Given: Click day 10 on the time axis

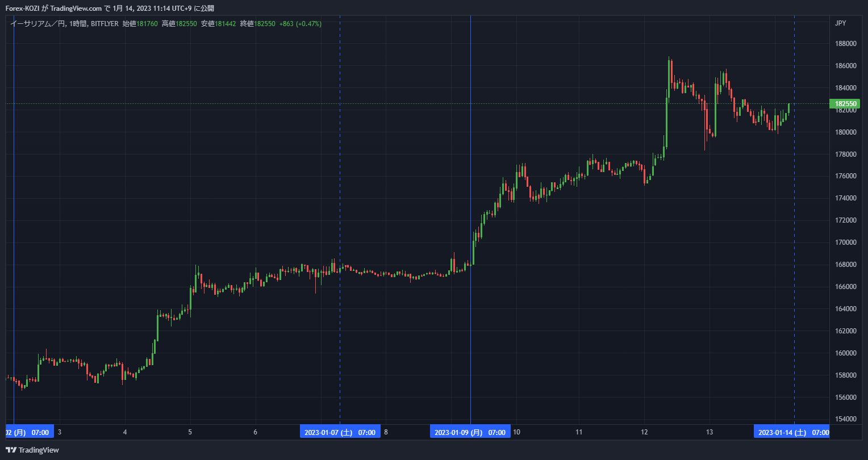Looking at the screenshot, I should (x=516, y=432).
